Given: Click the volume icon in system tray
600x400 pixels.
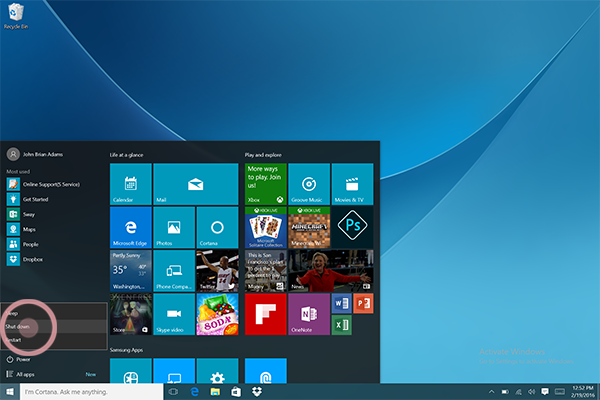Looking at the screenshot, I should click(x=532, y=392).
